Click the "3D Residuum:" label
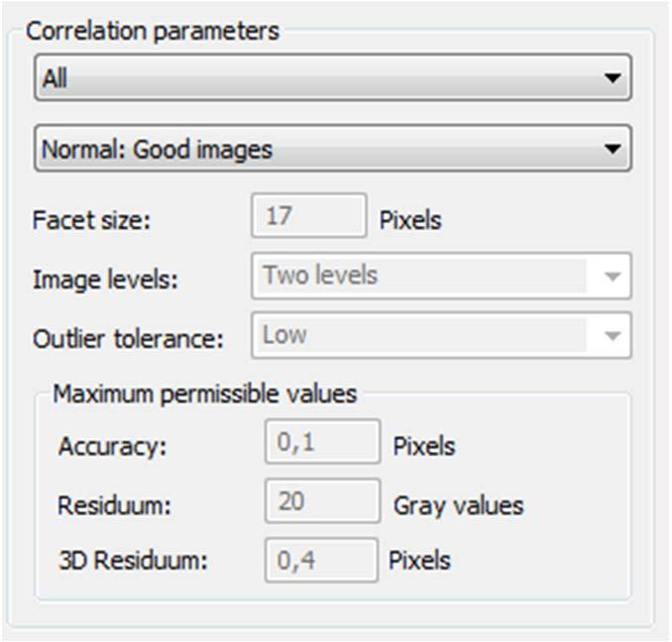This screenshot has height=642, width=672. (x=133, y=560)
